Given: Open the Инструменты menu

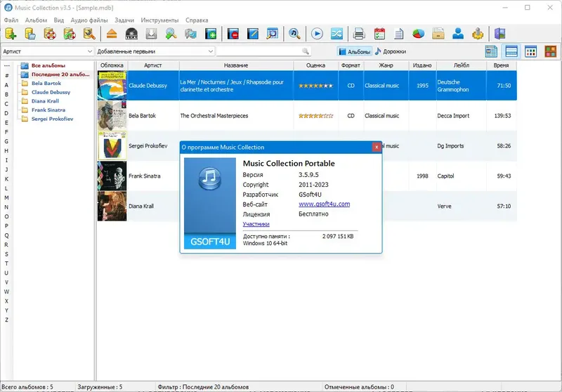Looking at the screenshot, I should click(159, 20).
